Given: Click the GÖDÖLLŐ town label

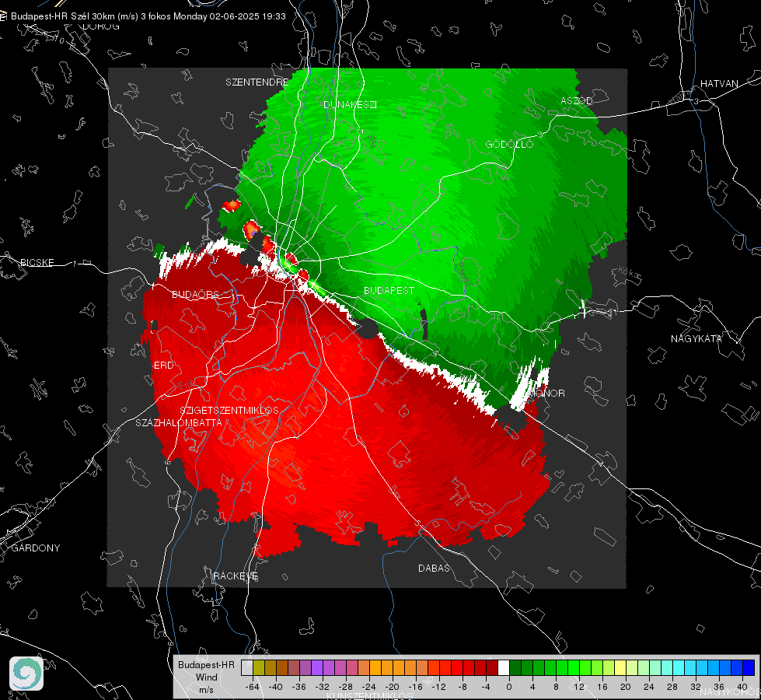Looking at the screenshot, I should point(509,144).
